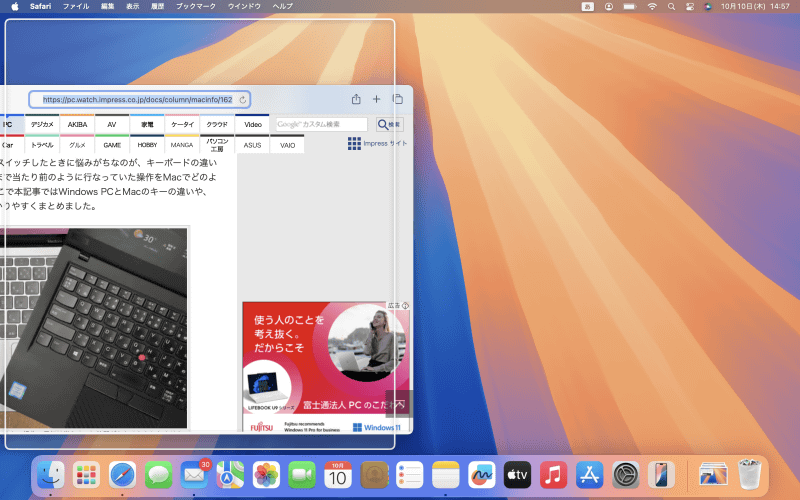Viewport: 800px width, 500px height.
Task: Open Launchpad in the Dock
Action: coord(86,475)
